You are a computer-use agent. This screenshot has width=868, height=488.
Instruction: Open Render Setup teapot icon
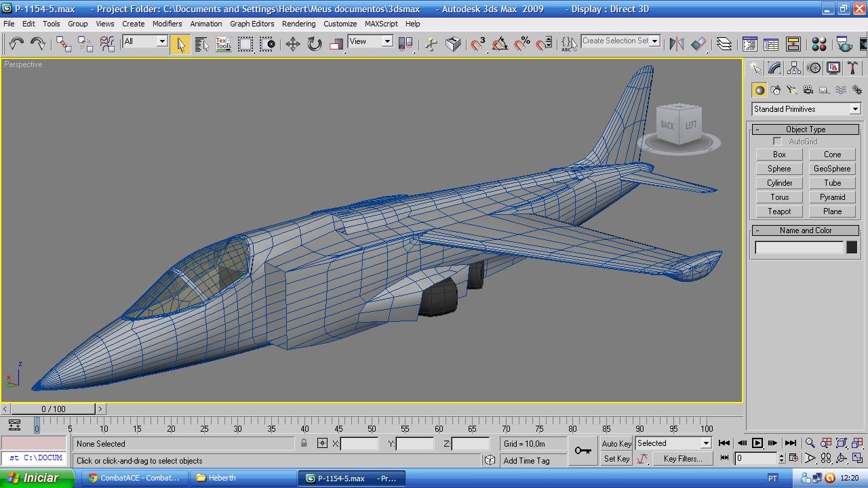point(844,44)
